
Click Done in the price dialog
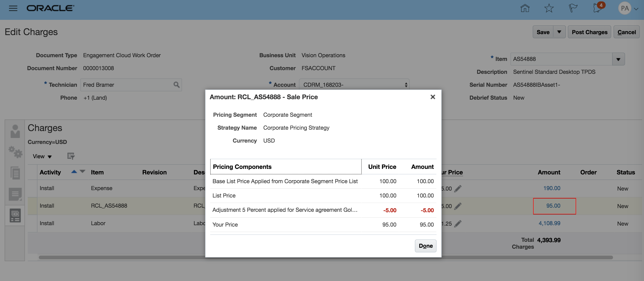pyautogui.click(x=425, y=246)
